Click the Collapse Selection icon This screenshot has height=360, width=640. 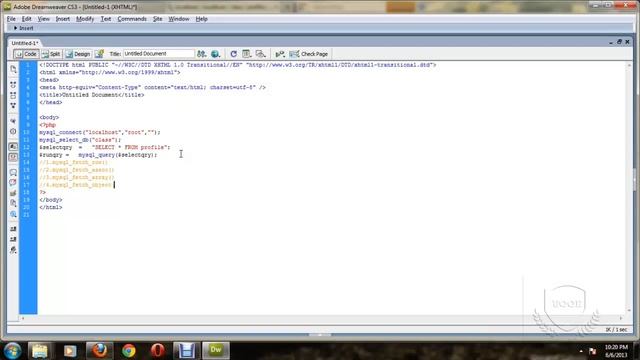click(13, 95)
